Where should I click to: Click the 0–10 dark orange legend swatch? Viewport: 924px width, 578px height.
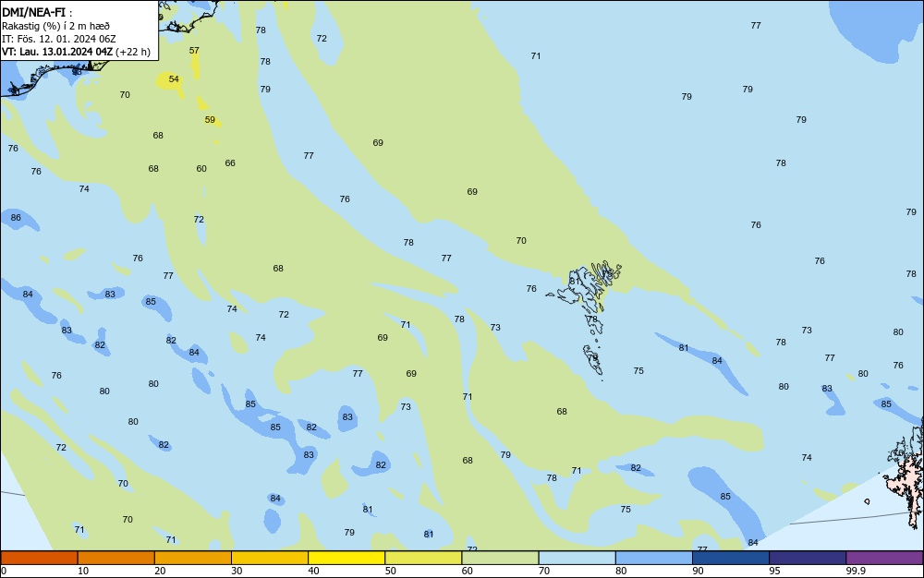39,558
